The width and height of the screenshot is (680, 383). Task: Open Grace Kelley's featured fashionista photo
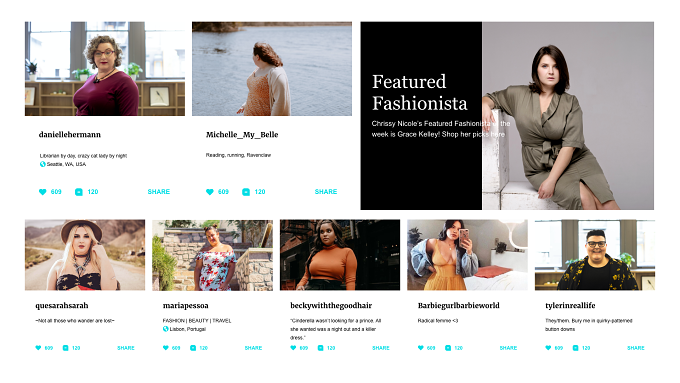point(568,116)
